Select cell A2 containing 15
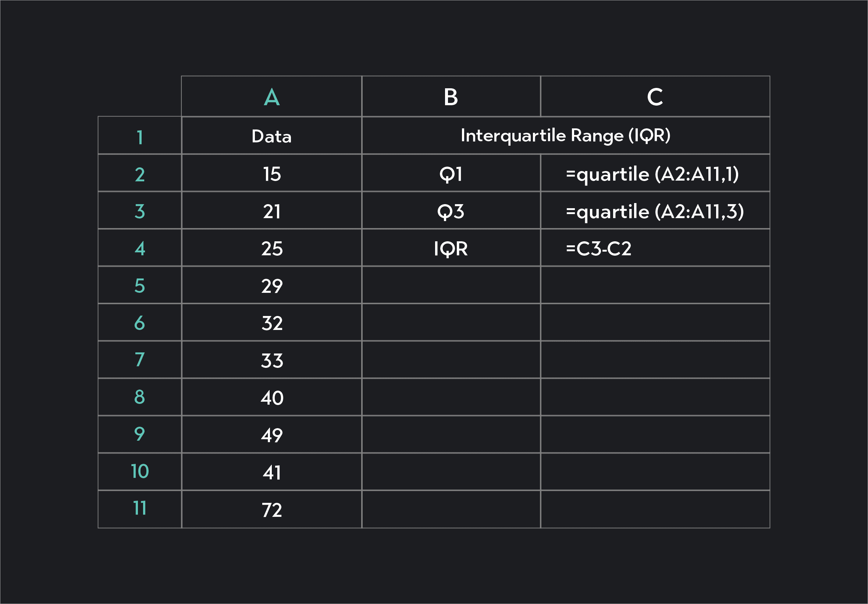The width and height of the screenshot is (868, 604). [271, 174]
